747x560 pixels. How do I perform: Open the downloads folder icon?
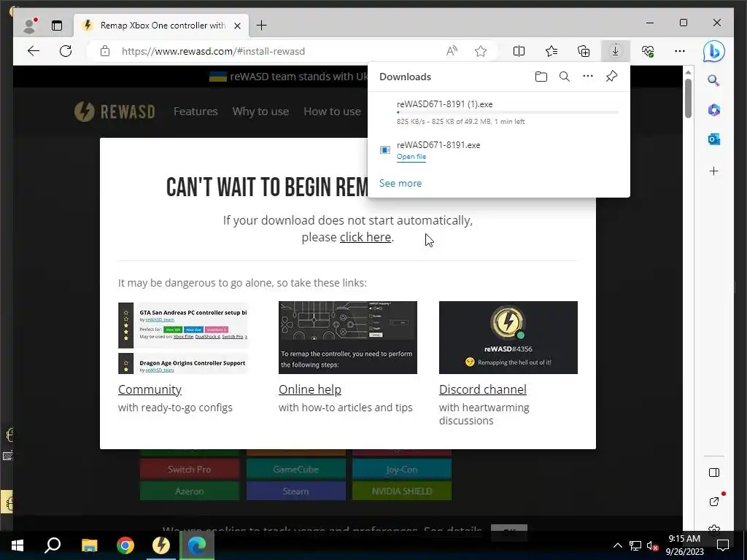coord(541,77)
